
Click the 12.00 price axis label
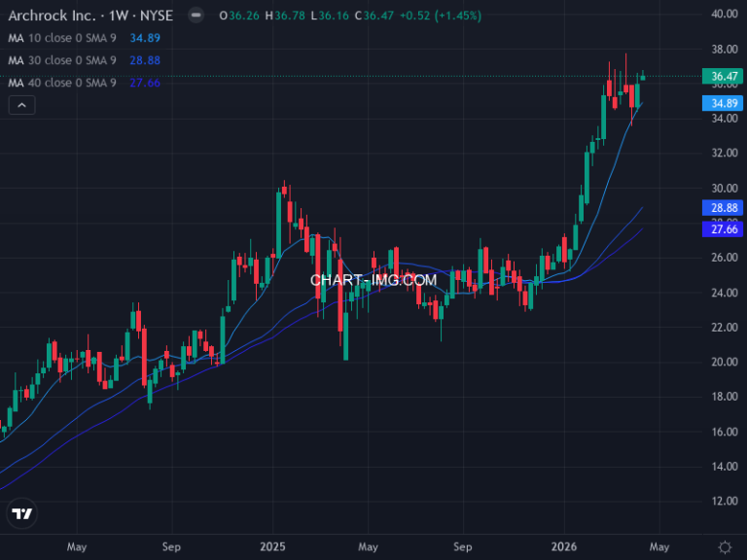725,501
